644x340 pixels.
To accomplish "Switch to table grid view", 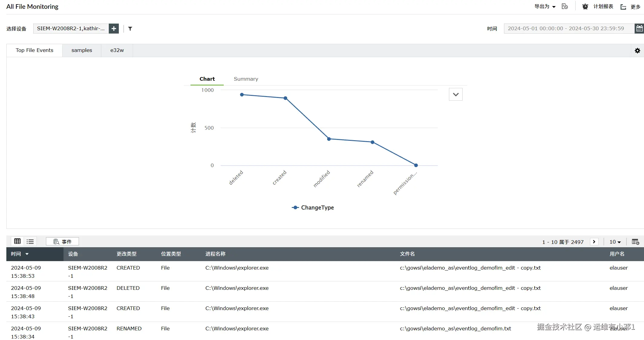I will click(x=18, y=241).
